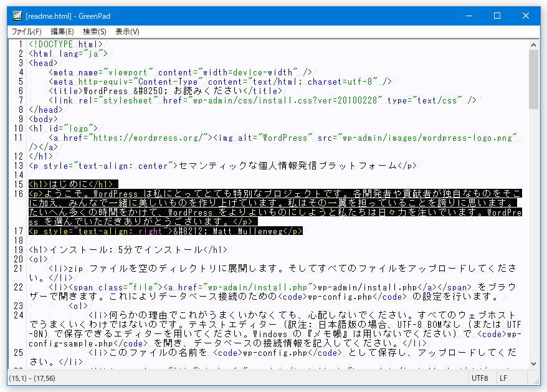The image size is (547, 392).
Task: Click the link rel="stylesheet" line
Action: tap(263, 100)
